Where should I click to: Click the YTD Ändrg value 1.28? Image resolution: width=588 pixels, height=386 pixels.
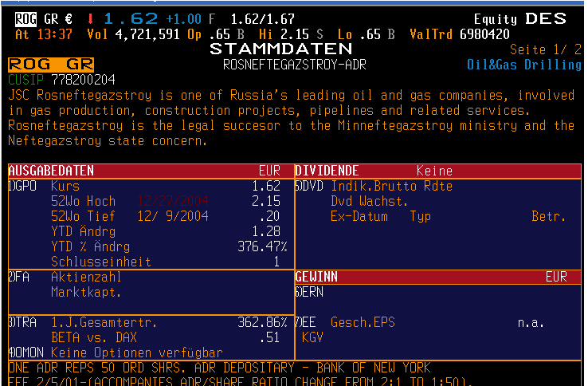(x=266, y=231)
